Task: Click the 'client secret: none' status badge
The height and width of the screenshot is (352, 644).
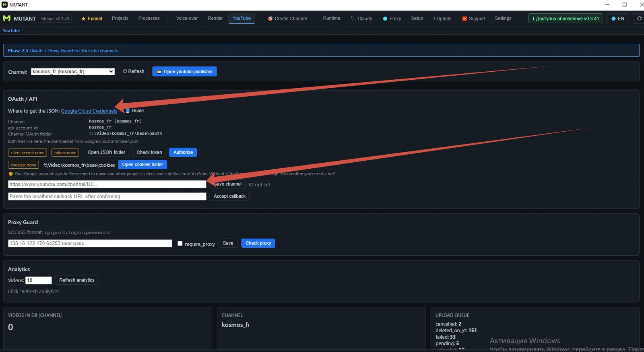Action: [27, 153]
